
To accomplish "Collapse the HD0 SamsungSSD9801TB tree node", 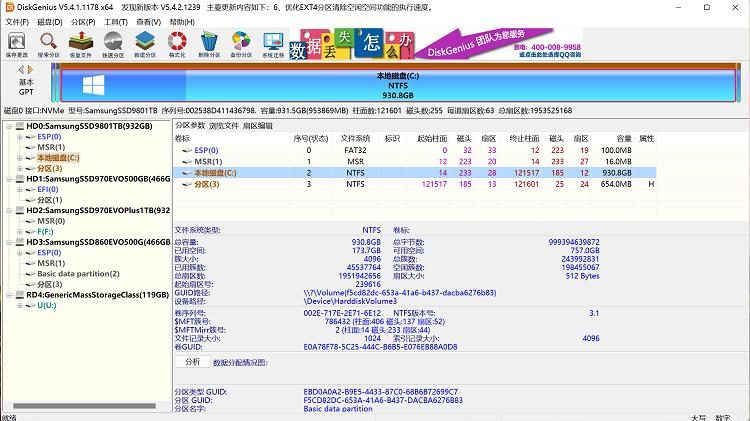I will coord(9,126).
